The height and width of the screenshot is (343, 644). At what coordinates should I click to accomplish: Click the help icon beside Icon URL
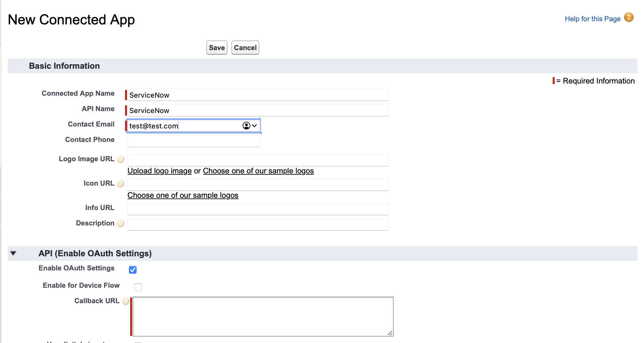(x=120, y=184)
